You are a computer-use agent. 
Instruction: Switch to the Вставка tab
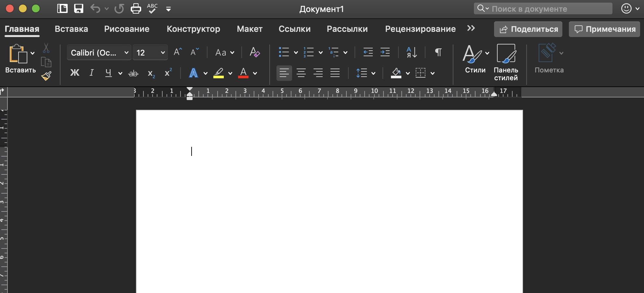tap(71, 29)
